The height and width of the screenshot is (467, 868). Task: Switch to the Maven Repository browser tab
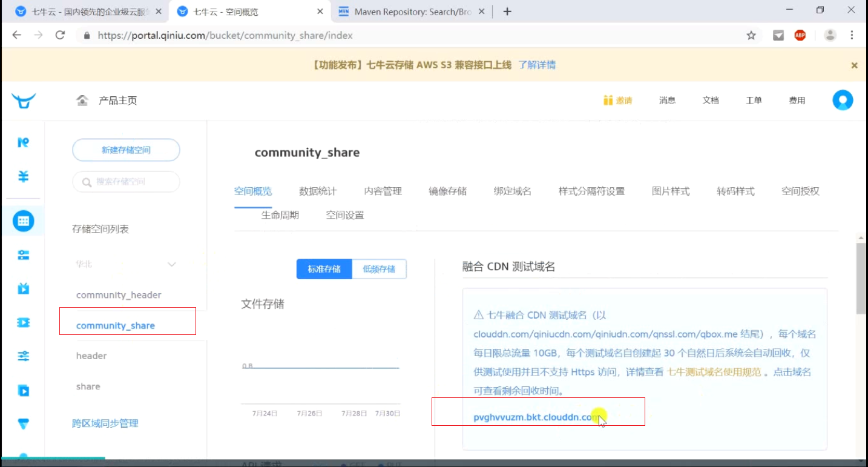point(412,12)
